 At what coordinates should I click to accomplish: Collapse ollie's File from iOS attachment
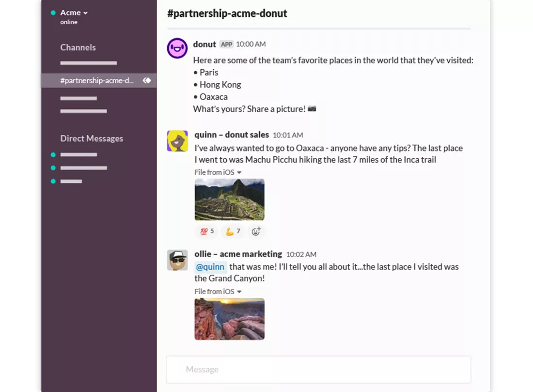239,292
